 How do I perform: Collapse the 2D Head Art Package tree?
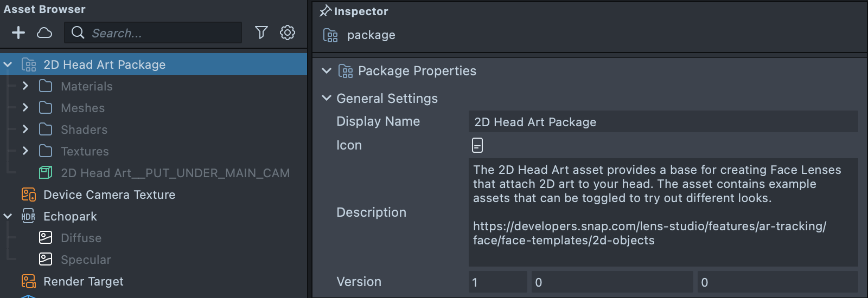tap(8, 64)
